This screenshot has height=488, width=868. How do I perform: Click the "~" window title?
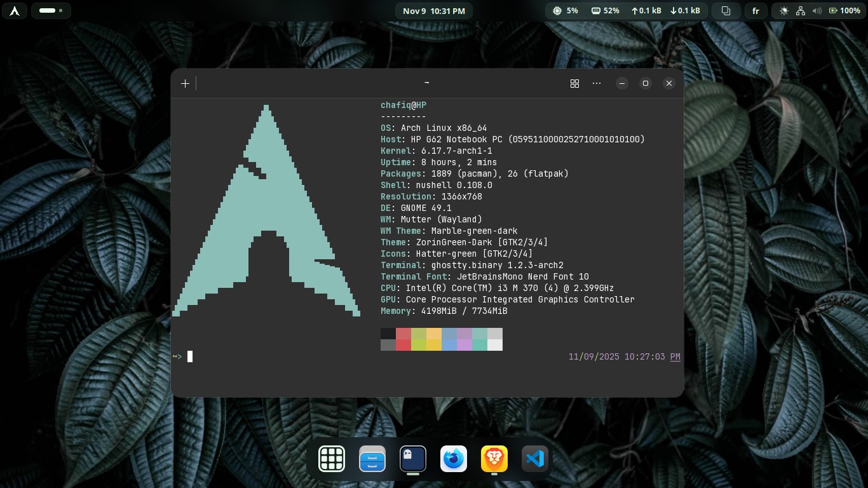pos(426,83)
